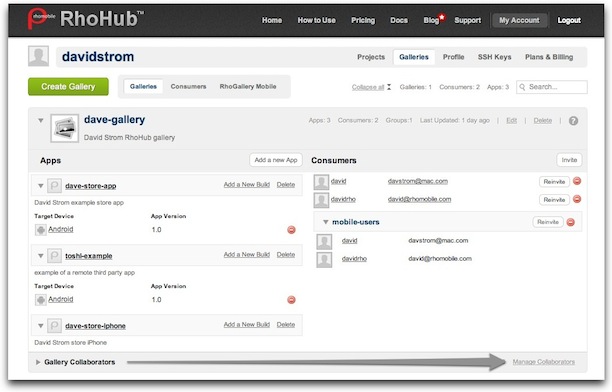Delete the dave-store-app app
Screen dimensions: 612x392
tap(286, 185)
